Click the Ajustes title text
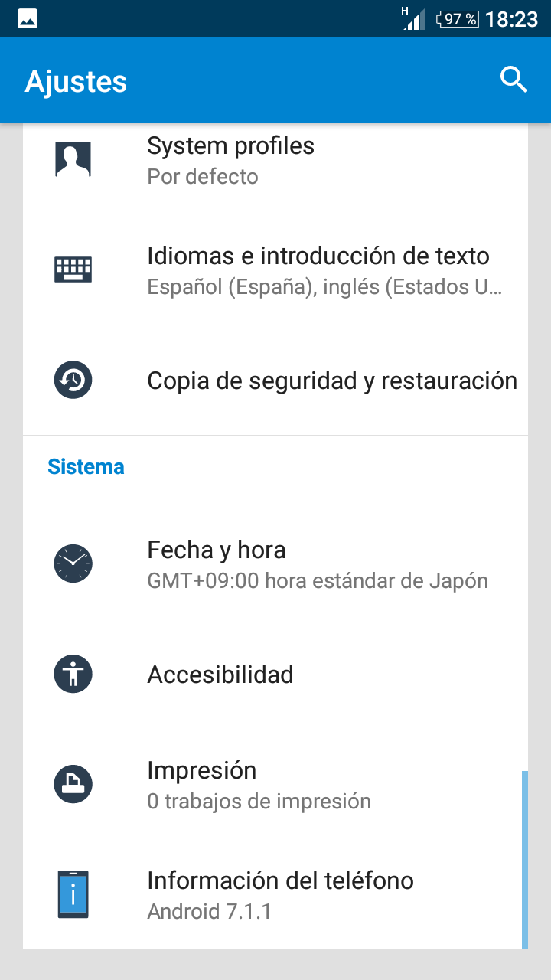The width and height of the screenshot is (551, 980). (76, 81)
